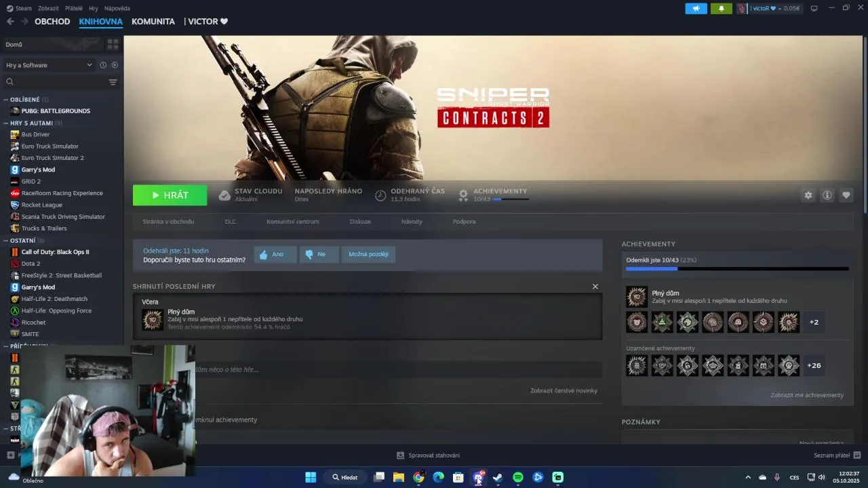Screen dimensions: 868x488
Task: Go back with the back arrow
Action: [10, 22]
